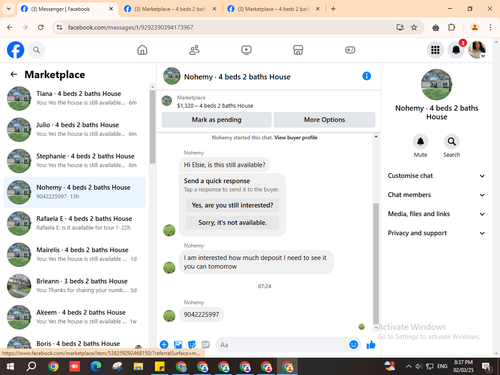Viewport: 500px width, 375px height.
Task: Open Mairelis's conversation
Action: (74, 255)
